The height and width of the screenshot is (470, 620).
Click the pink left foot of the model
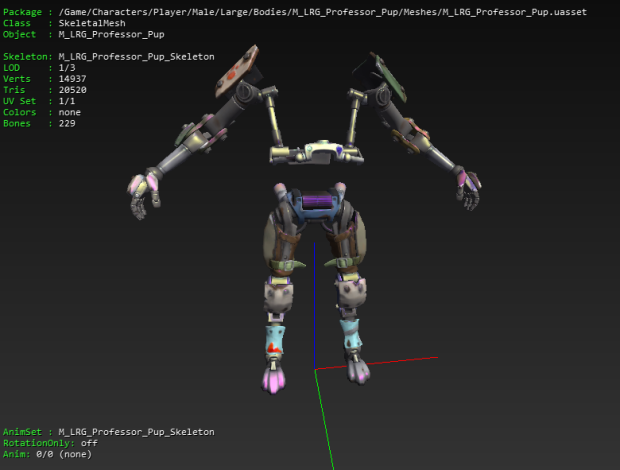click(x=273, y=379)
